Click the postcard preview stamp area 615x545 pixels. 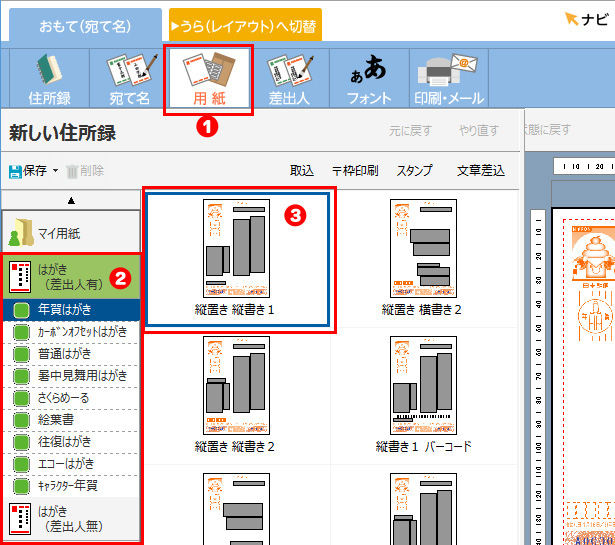coord(592,257)
